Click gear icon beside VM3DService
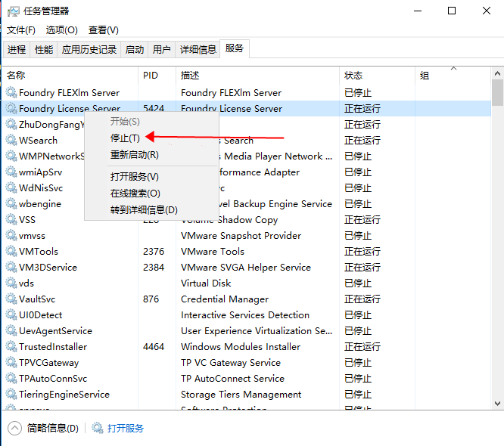This screenshot has width=504, height=446. 11,267
